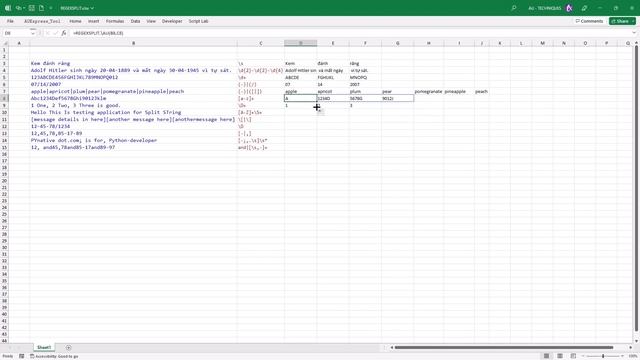Click the zoom slider handle
The height and width of the screenshot is (360, 640).
pos(603,356)
